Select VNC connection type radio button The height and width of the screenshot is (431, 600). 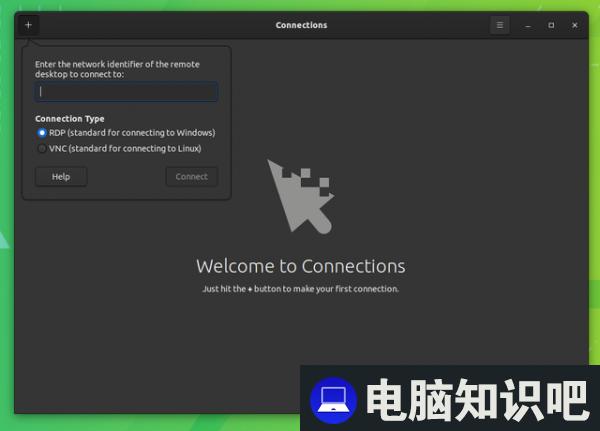pyautogui.click(x=42, y=149)
